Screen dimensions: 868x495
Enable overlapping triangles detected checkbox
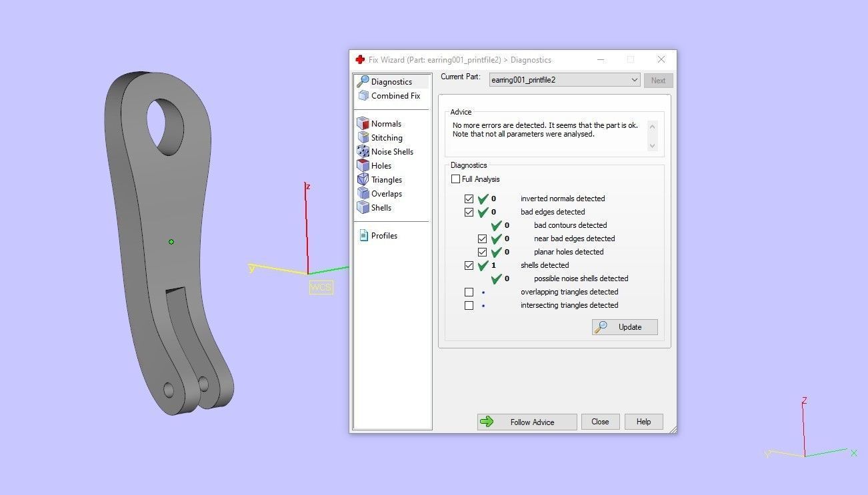click(x=469, y=292)
